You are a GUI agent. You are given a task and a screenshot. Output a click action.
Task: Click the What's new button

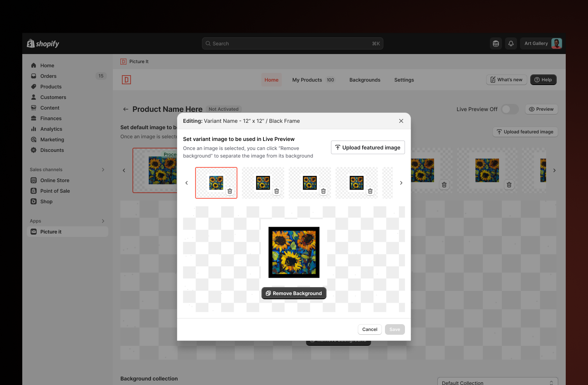(506, 80)
